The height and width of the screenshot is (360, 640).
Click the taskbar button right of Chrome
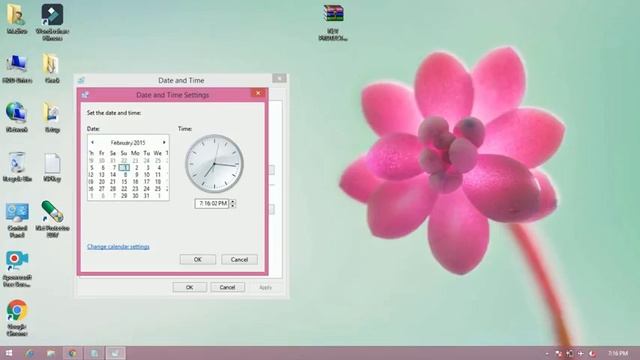pyautogui.click(x=94, y=353)
